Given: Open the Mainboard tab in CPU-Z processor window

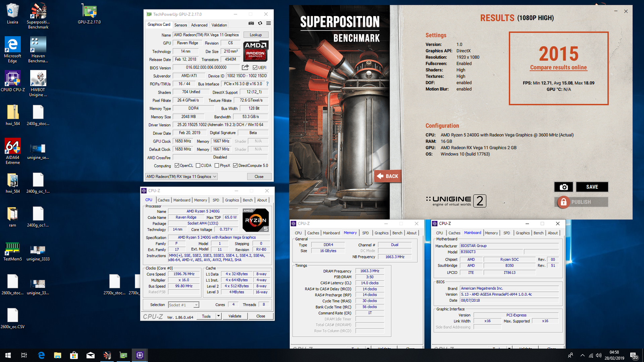Looking at the screenshot, I should click(182, 200).
